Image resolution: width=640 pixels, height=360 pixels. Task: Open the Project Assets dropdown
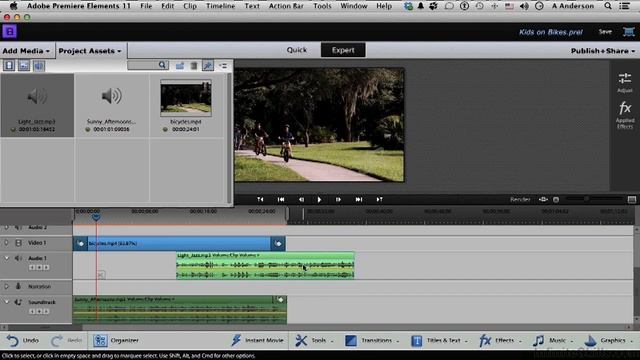pos(90,51)
